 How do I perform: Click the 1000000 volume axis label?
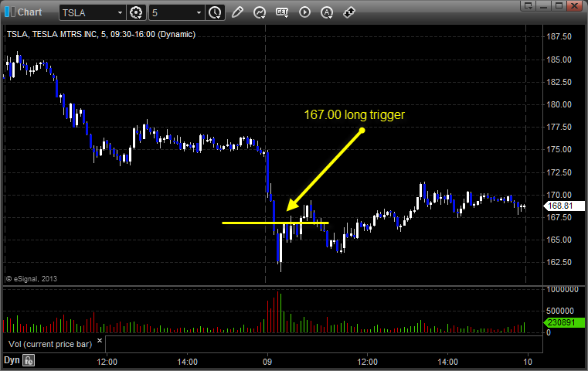click(x=563, y=290)
